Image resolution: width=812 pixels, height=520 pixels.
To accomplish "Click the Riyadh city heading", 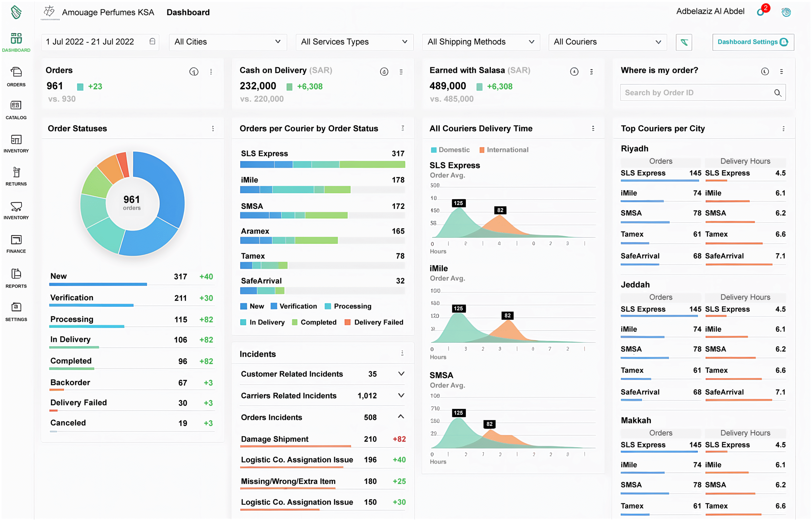I will 634,149.
